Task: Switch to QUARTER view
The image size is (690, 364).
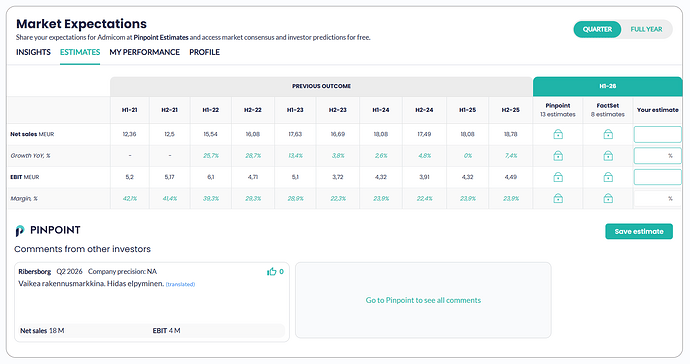Action: pos(597,29)
